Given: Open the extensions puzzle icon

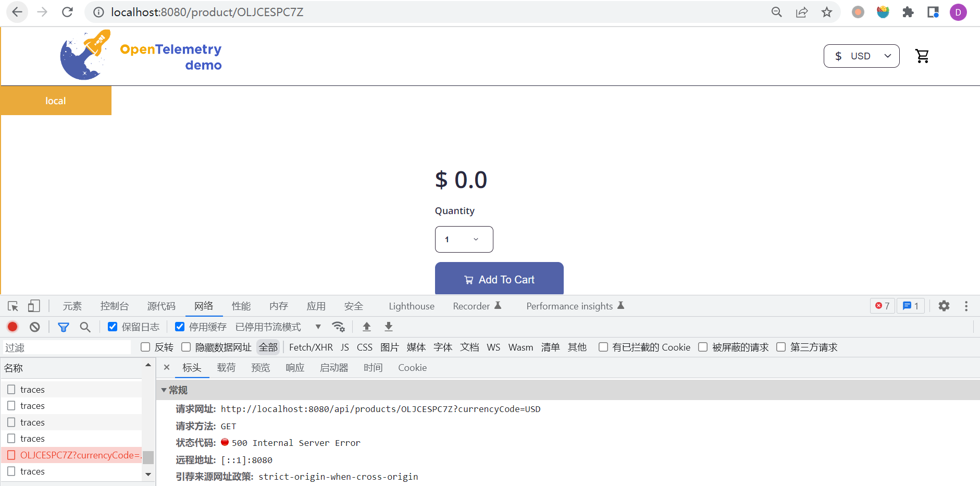Looking at the screenshot, I should pyautogui.click(x=908, y=12).
